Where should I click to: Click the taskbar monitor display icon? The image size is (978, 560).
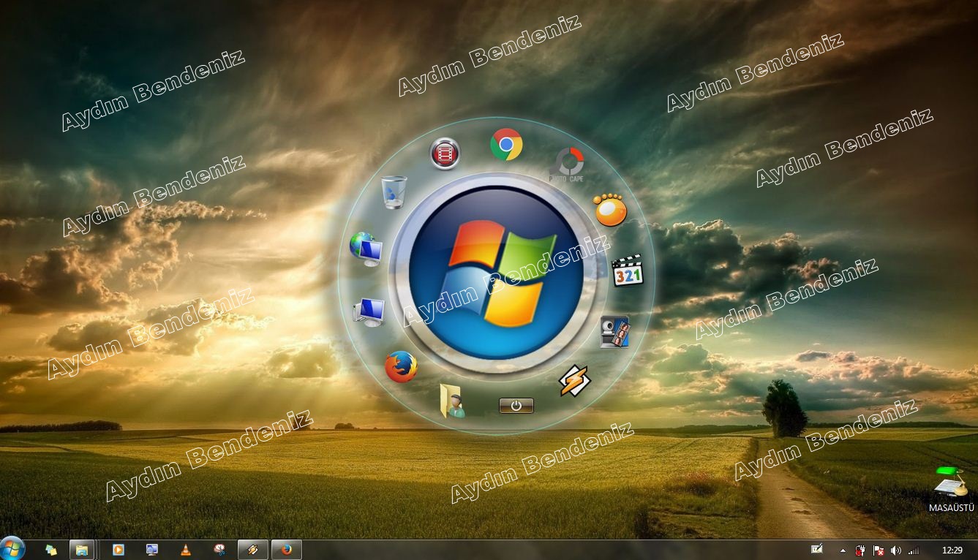(151, 550)
